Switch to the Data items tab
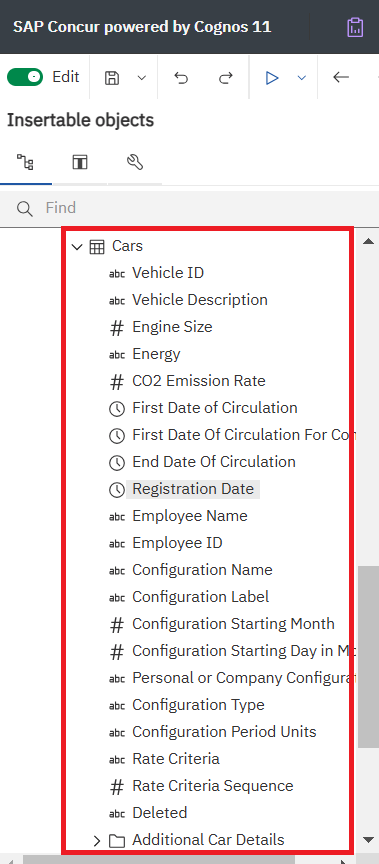Image resolution: width=379 pixels, height=864 pixels. coord(80,162)
